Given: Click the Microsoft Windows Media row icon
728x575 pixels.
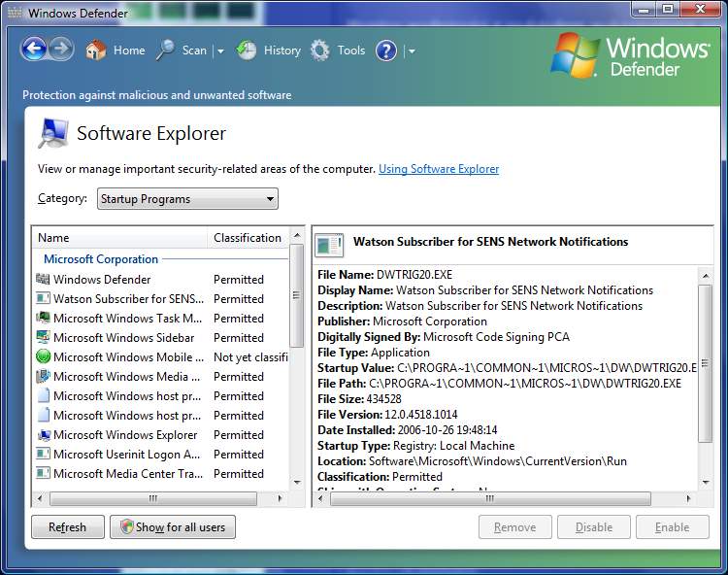Looking at the screenshot, I should point(43,376).
